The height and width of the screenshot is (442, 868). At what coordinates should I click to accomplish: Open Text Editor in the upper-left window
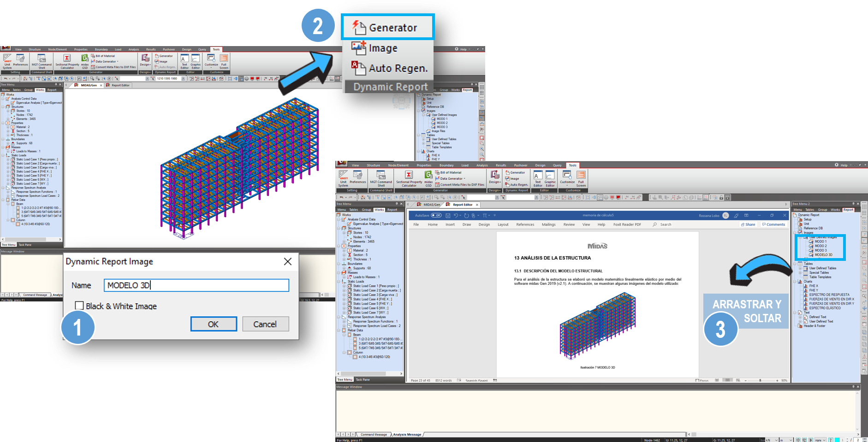(184, 62)
